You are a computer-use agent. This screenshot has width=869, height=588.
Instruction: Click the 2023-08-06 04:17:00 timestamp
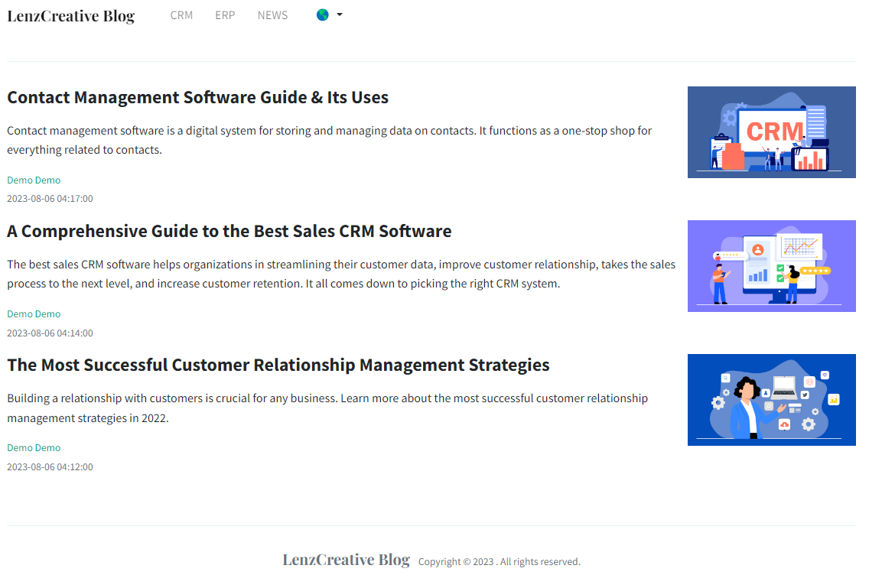tap(50, 199)
